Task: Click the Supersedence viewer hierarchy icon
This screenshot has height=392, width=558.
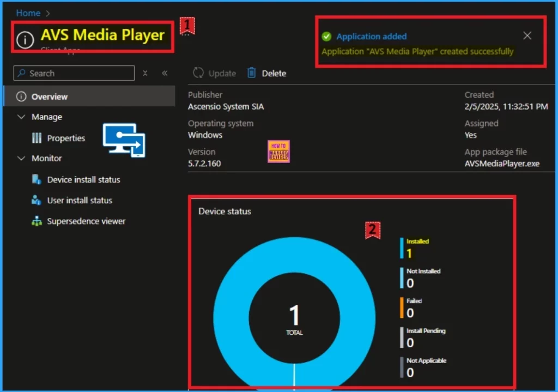Action: tap(37, 221)
